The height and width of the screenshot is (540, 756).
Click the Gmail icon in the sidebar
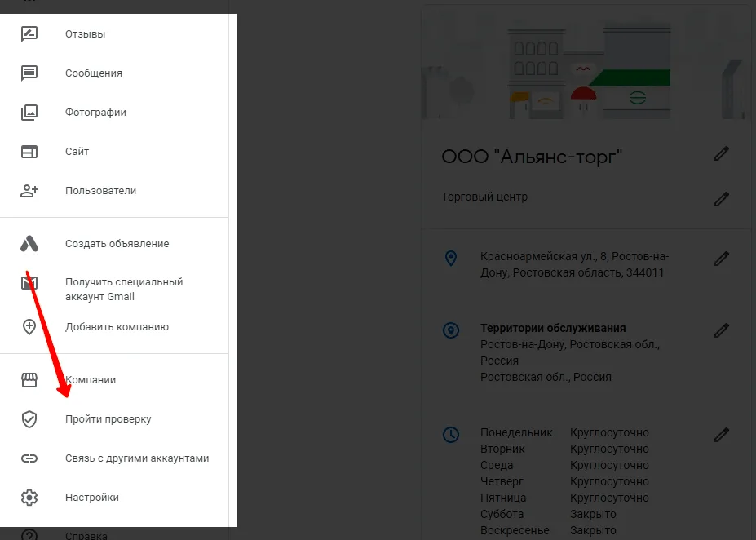point(29,283)
